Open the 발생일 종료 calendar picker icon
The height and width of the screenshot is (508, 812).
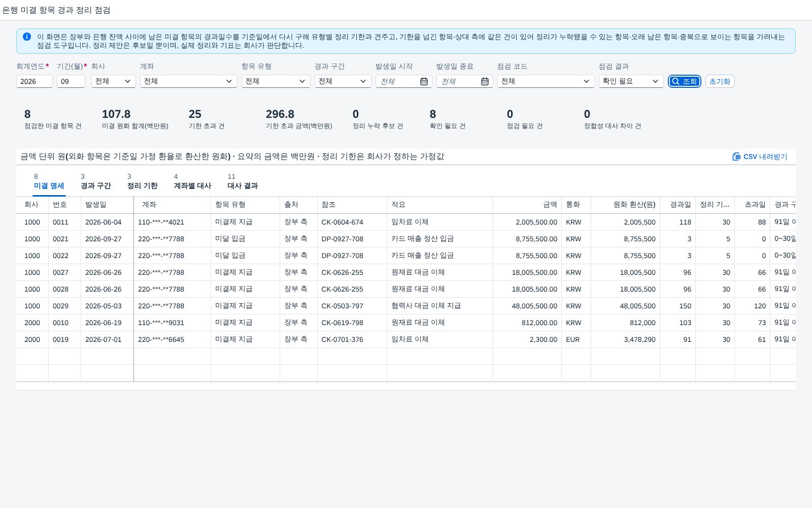(x=485, y=81)
